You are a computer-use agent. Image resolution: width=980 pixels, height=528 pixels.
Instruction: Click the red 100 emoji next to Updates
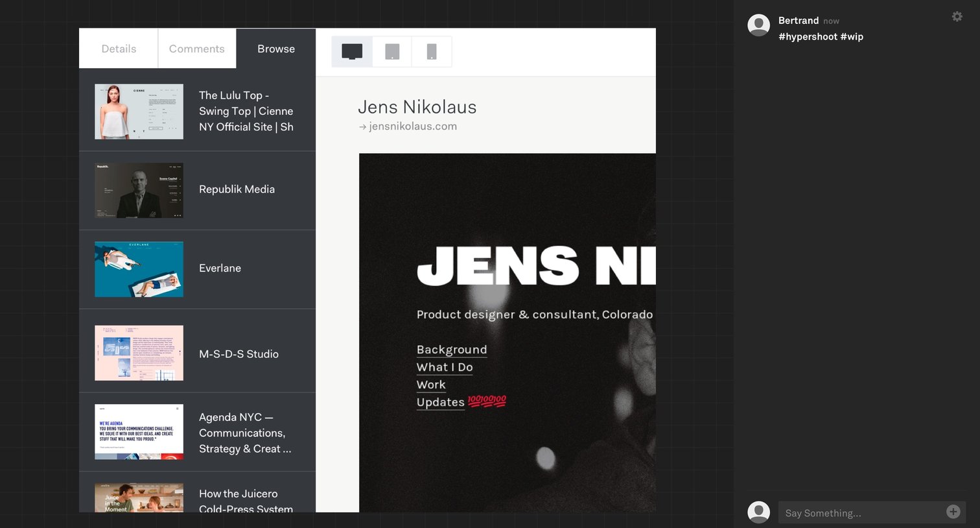pyautogui.click(x=487, y=402)
